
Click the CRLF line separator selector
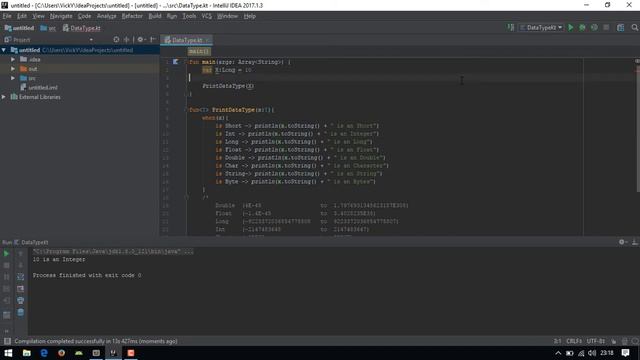point(573,341)
